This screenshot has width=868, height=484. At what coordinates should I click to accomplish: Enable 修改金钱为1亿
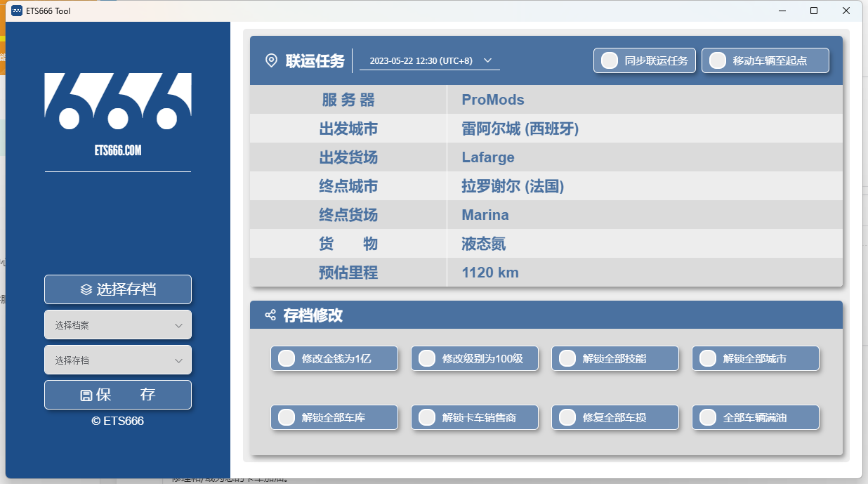click(334, 358)
